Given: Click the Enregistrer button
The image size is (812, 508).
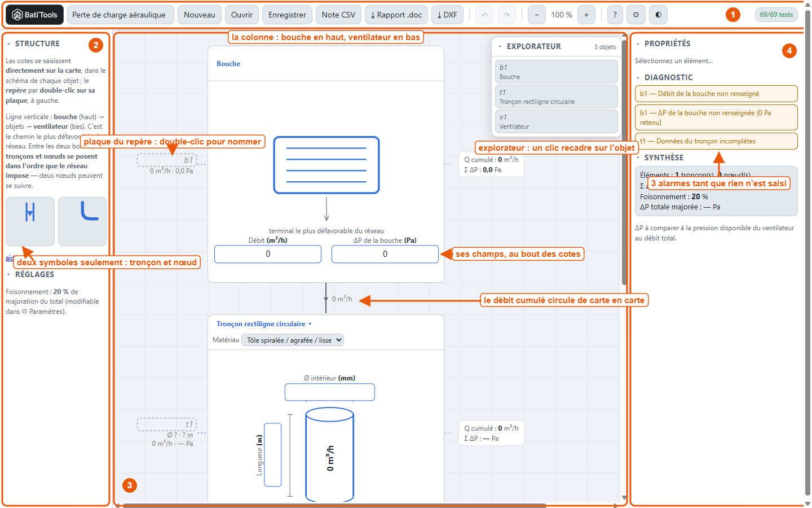Looking at the screenshot, I should click(287, 15).
